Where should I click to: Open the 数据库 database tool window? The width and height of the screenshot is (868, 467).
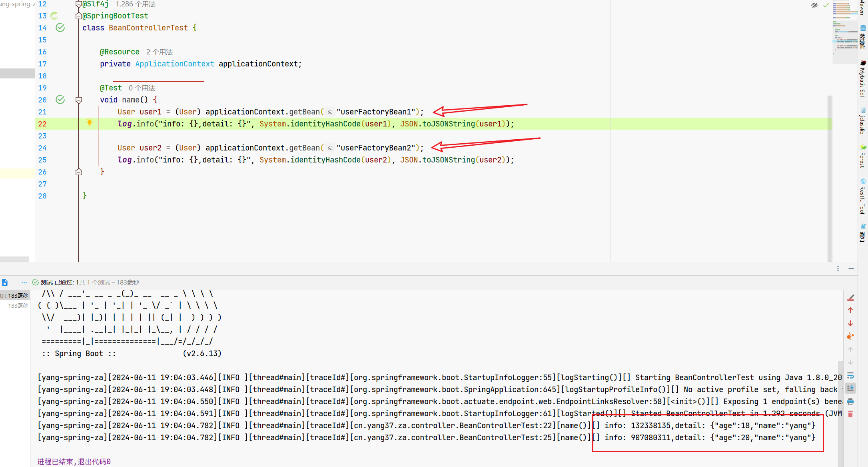863,37
